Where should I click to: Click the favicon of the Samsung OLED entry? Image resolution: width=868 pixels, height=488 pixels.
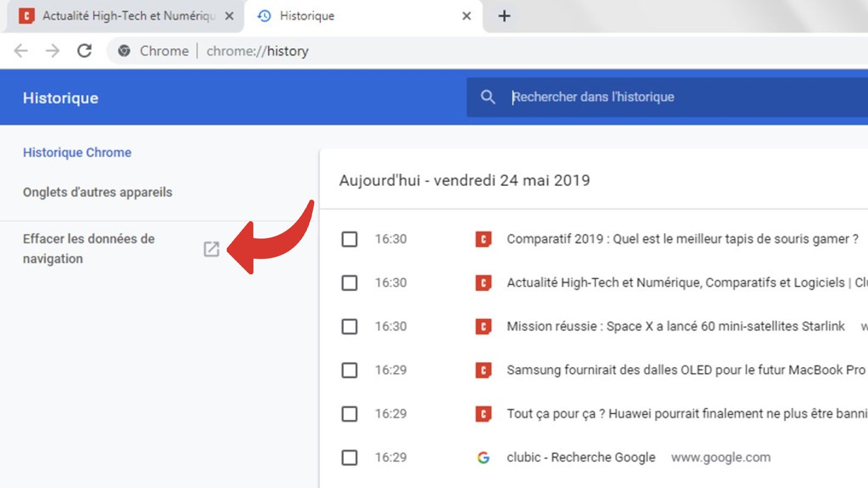(x=483, y=370)
